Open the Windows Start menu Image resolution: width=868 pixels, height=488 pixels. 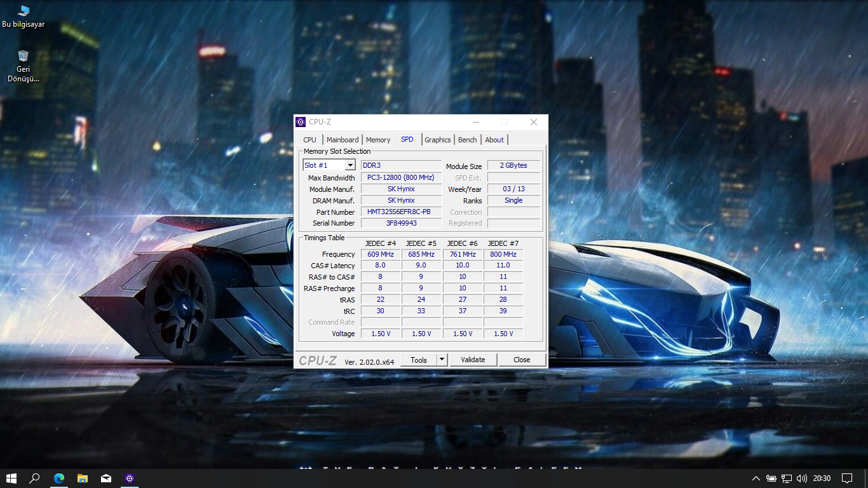point(11,478)
